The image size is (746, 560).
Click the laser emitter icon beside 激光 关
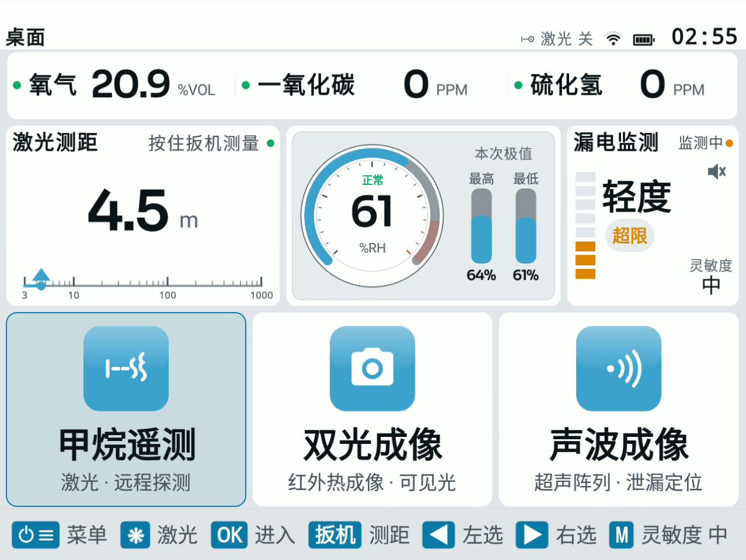point(527,39)
